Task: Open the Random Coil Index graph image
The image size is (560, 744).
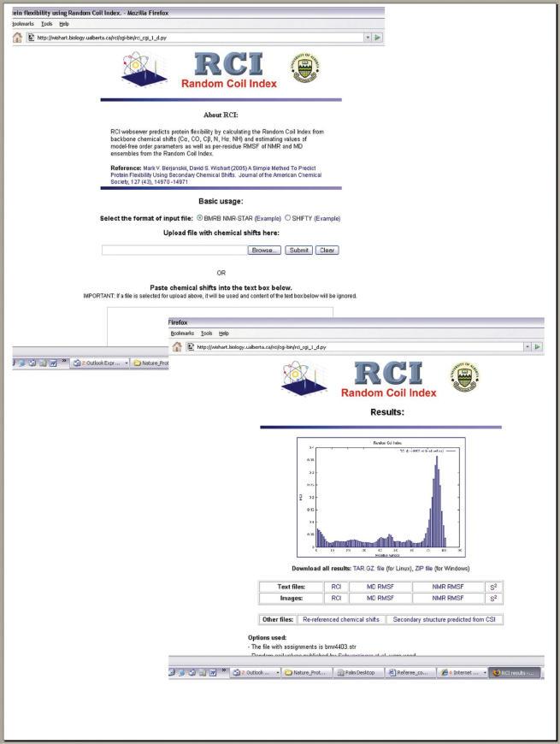Action: (378, 496)
